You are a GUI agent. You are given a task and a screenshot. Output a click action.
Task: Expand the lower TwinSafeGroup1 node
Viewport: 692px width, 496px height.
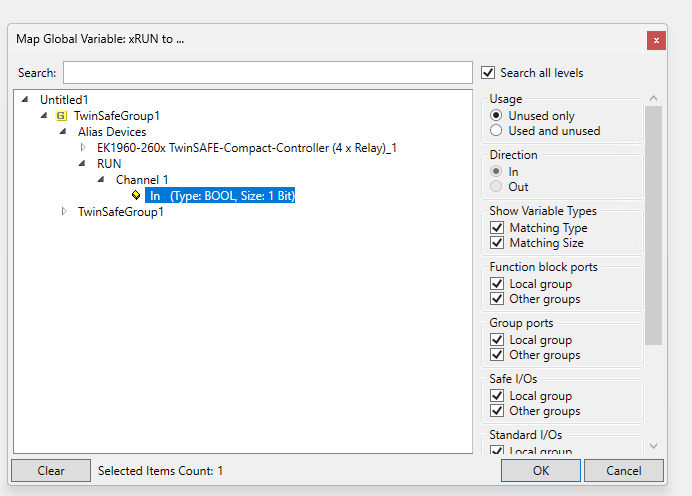point(64,211)
